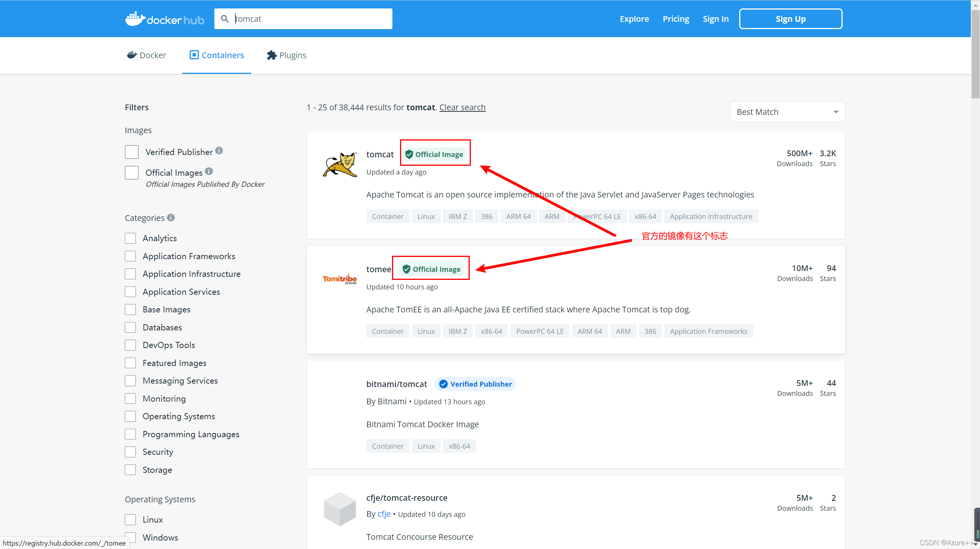Click the page vertical scrollbar thumb
This screenshot has width=980, height=549.
click(x=975, y=54)
